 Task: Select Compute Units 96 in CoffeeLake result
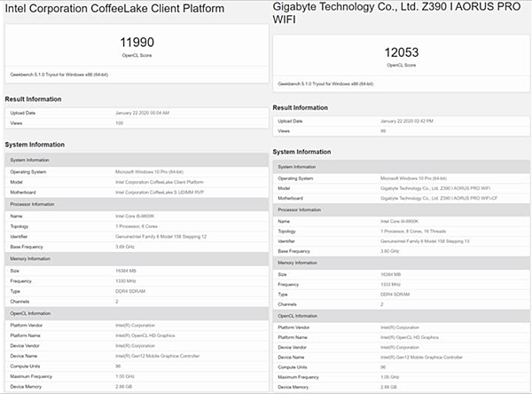tap(118, 366)
